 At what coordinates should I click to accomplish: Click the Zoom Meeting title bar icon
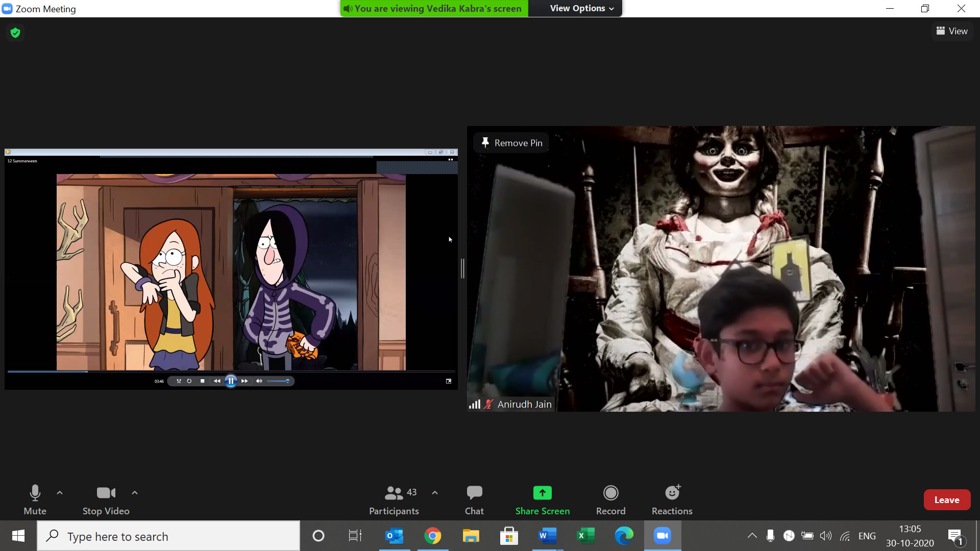[x=7, y=9]
